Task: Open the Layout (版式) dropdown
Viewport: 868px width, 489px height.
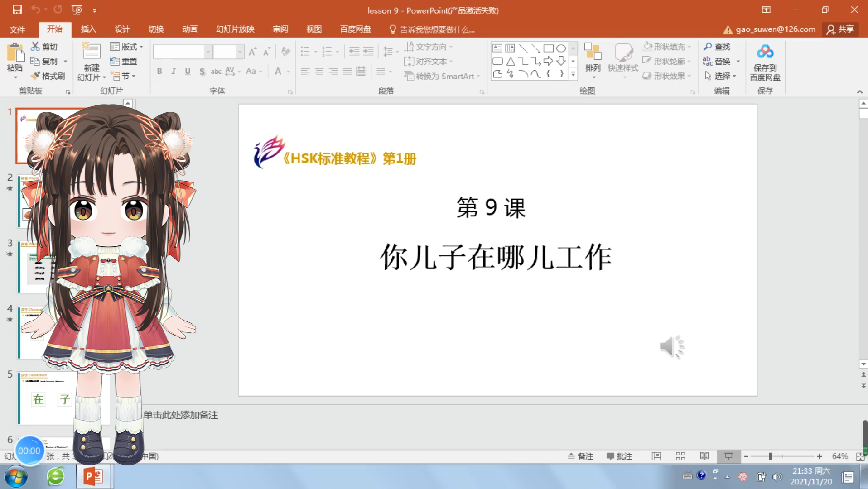Action: 126,47
